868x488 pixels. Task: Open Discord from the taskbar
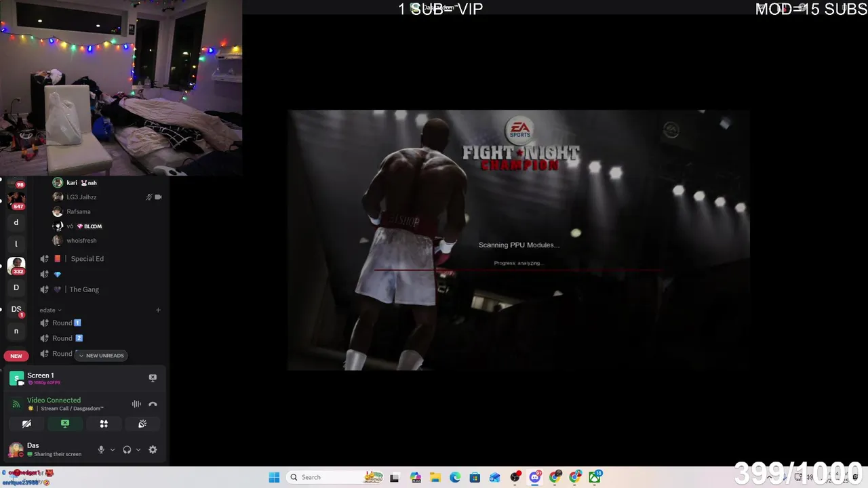tap(535, 477)
